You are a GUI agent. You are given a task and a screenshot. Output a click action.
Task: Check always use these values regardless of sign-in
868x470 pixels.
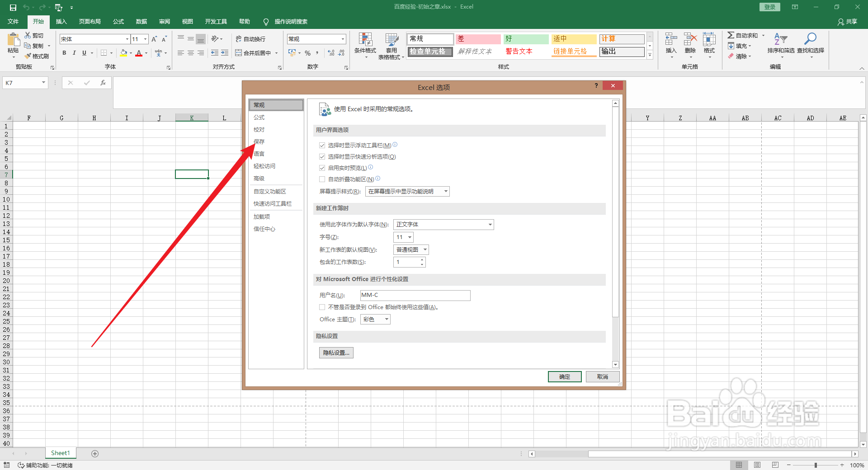pos(322,307)
